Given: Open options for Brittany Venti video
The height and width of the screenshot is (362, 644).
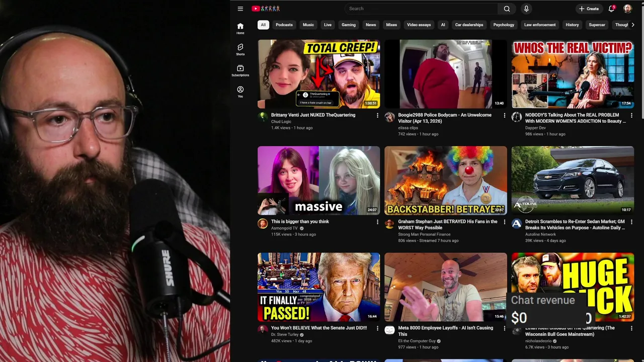Looking at the screenshot, I should (x=377, y=115).
